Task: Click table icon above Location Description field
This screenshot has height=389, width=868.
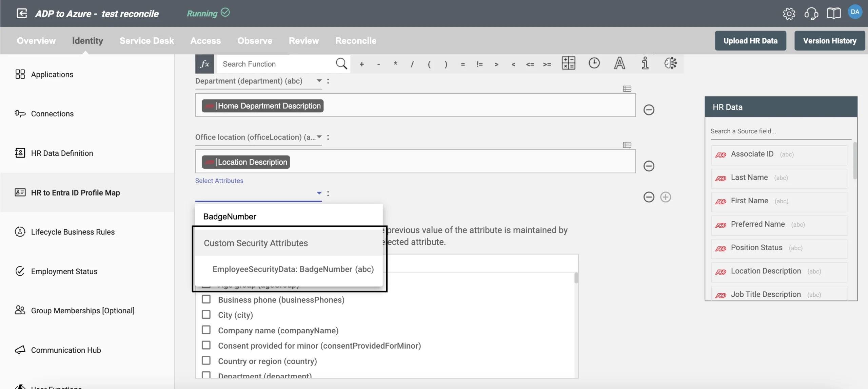Action: click(627, 145)
